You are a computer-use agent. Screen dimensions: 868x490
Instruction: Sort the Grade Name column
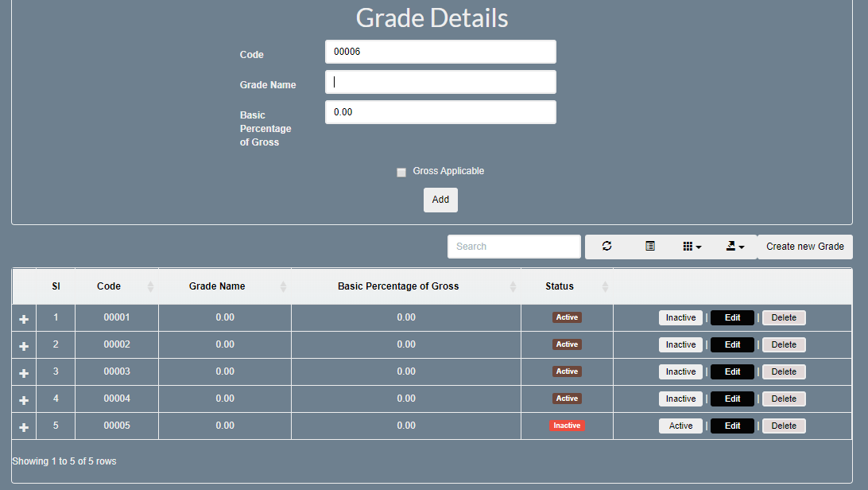pyautogui.click(x=283, y=286)
